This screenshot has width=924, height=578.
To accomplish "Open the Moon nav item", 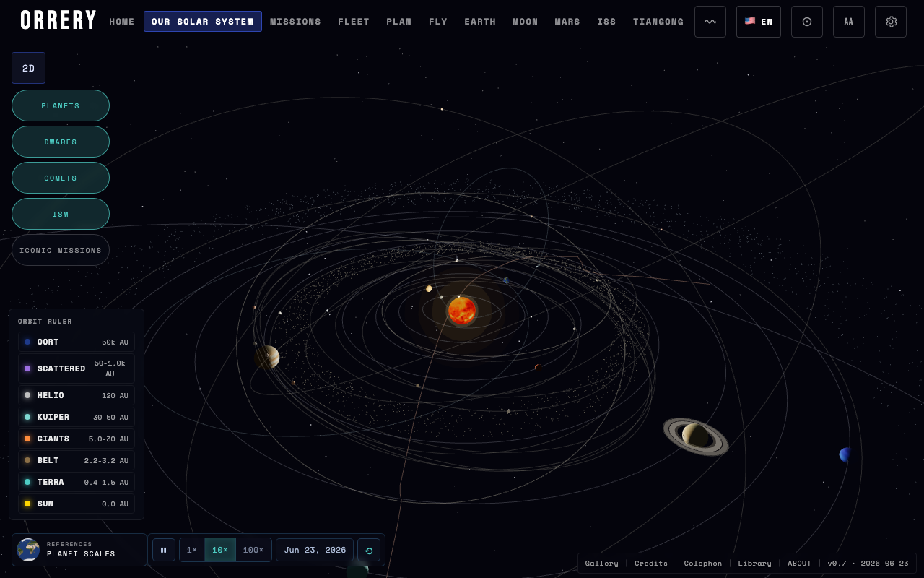I will (526, 22).
